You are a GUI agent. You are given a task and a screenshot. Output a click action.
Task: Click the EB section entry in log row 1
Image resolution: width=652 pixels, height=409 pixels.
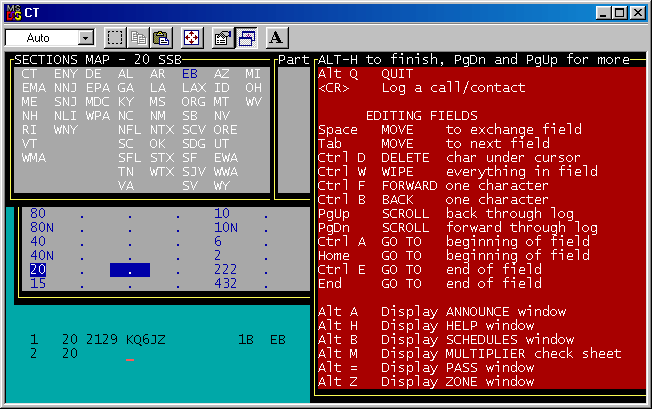[278, 340]
